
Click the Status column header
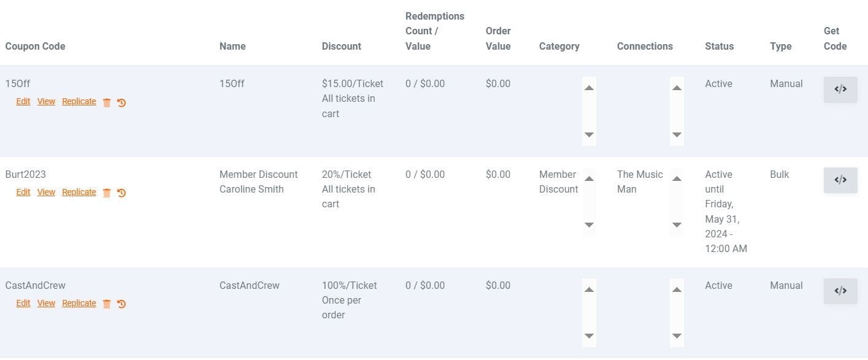pyautogui.click(x=719, y=47)
